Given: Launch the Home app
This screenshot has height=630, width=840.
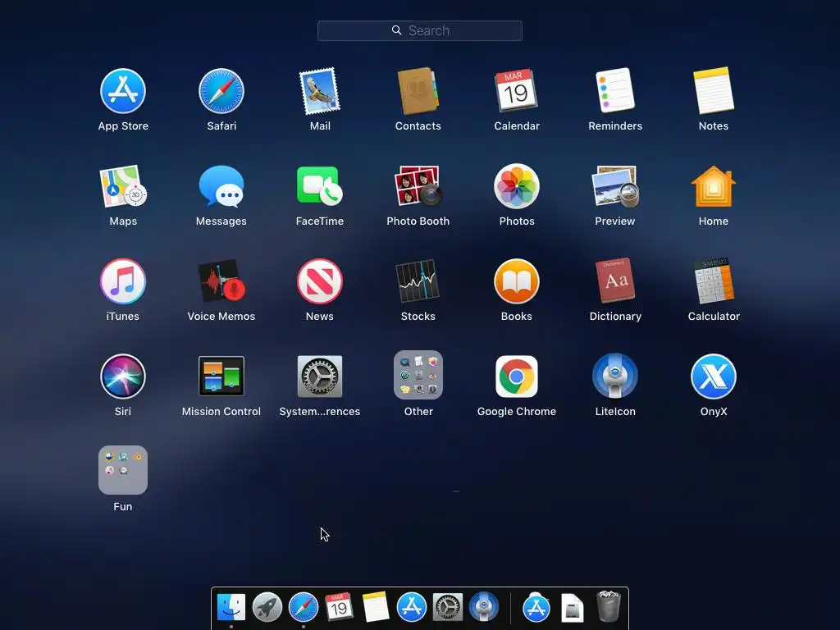Looking at the screenshot, I should coord(714,186).
